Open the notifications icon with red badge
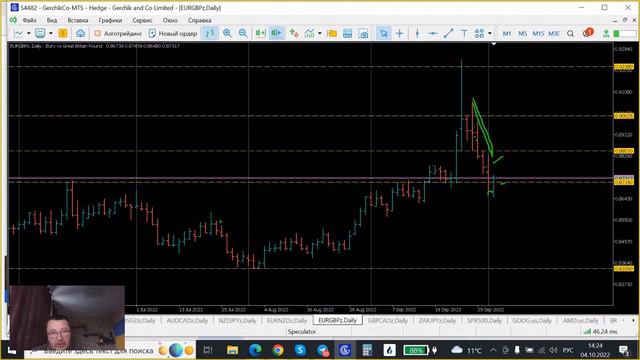 tap(587, 33)
